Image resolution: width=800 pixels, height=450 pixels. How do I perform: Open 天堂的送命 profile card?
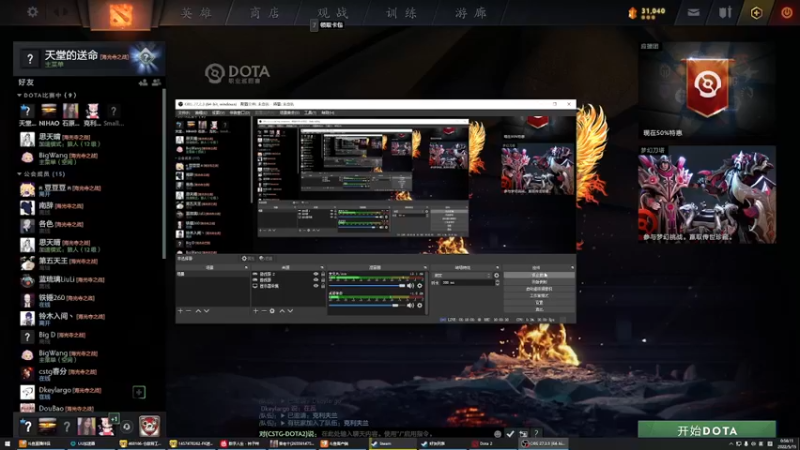click(x=89, y=58)
